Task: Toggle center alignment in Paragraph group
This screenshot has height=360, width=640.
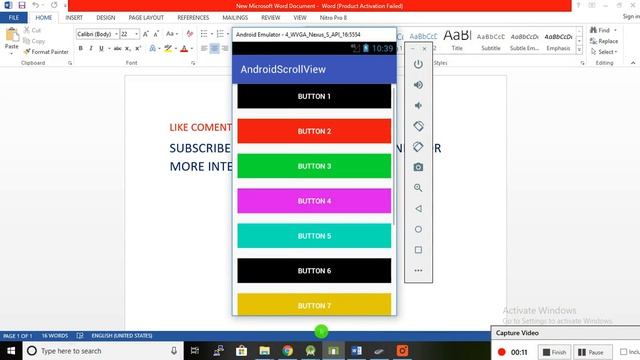Action: [x=214, y=49]
